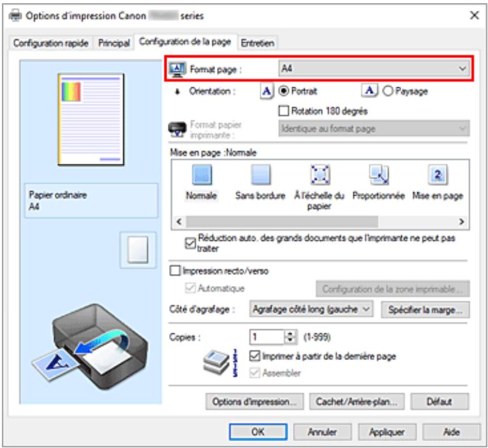Switch to the Configuration de la page tab
Image resolution: width=488 pixels, height=448 pixels.
(185, 42)
